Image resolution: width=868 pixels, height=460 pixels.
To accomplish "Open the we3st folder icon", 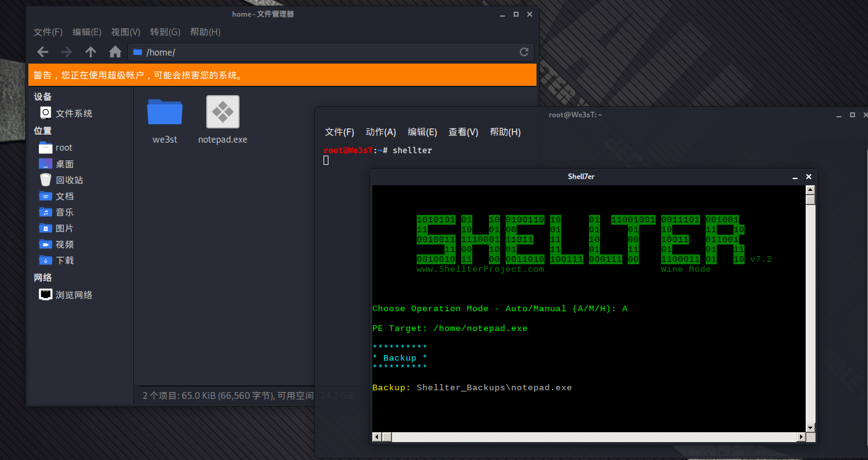I will 165,112.
